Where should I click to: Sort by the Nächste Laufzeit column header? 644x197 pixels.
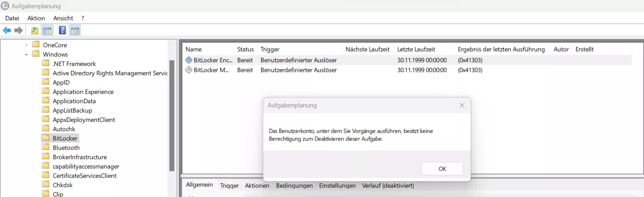click(368, 49)
